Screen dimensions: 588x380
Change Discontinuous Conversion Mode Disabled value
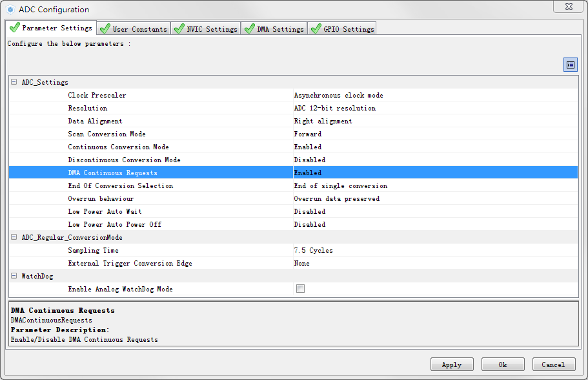coord(436,160)
